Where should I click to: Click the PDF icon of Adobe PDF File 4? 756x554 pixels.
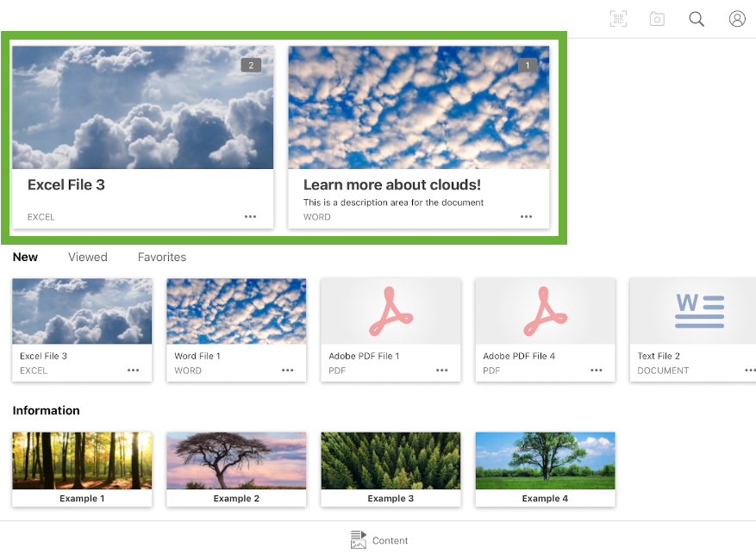coord(545,311)
